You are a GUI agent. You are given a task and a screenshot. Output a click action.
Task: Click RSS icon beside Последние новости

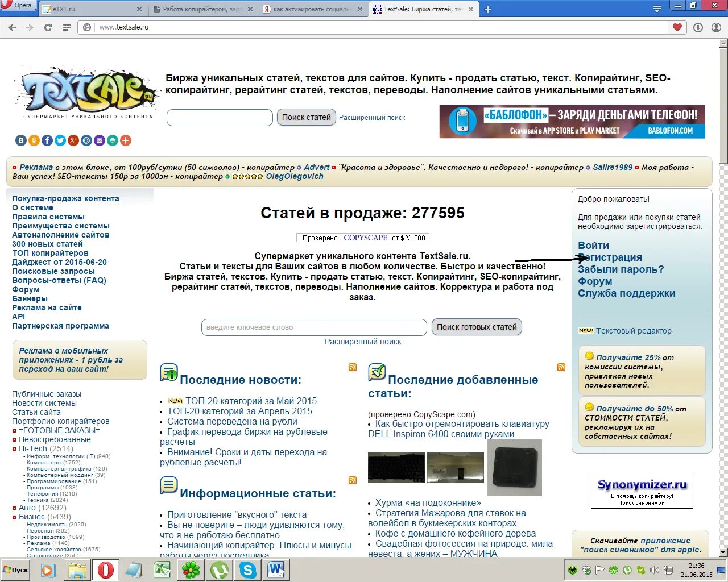tap(353, 367)
